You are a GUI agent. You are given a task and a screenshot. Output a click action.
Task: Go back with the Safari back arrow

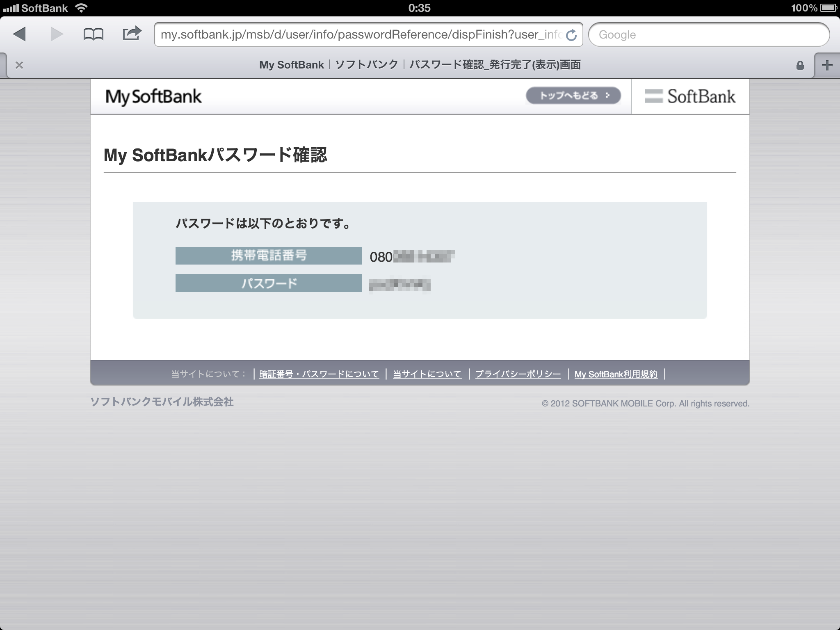(19, 34)
